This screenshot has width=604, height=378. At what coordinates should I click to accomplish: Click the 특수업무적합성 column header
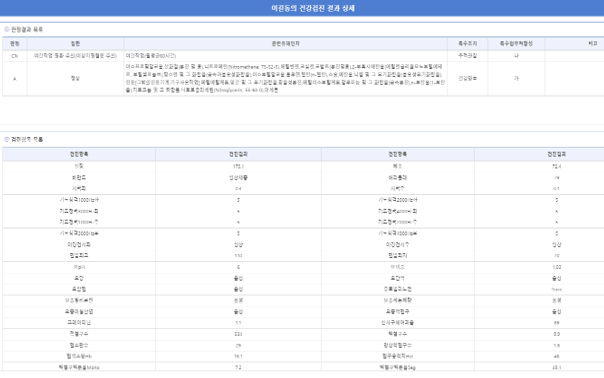(x=516, y=44)
